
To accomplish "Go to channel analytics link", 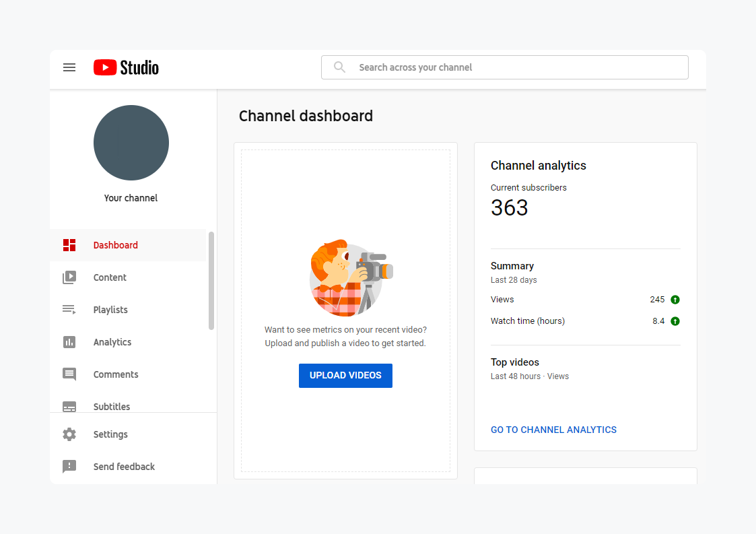I will (x=553, y=430).
